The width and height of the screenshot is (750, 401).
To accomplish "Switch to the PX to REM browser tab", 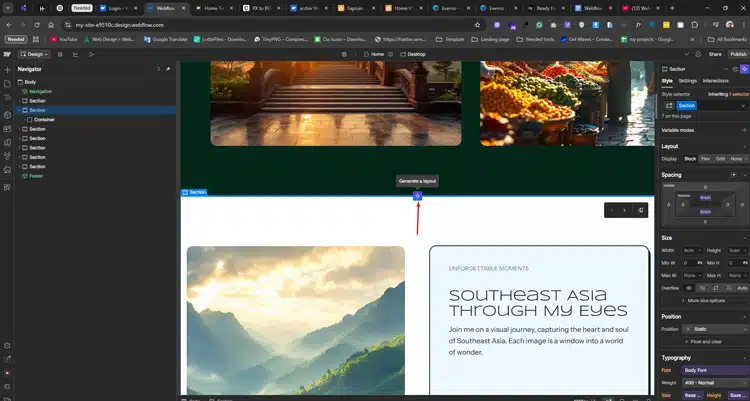I will (x=260, y=8).
